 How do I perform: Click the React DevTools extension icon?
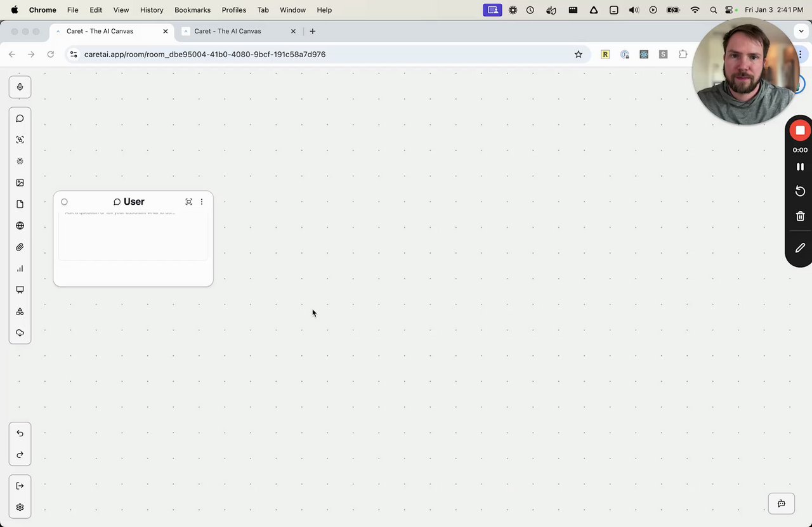coord(644,55)
